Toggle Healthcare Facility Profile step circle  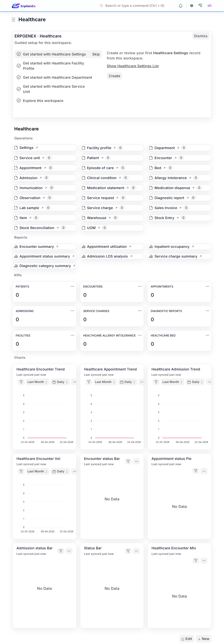click(19, 66)
